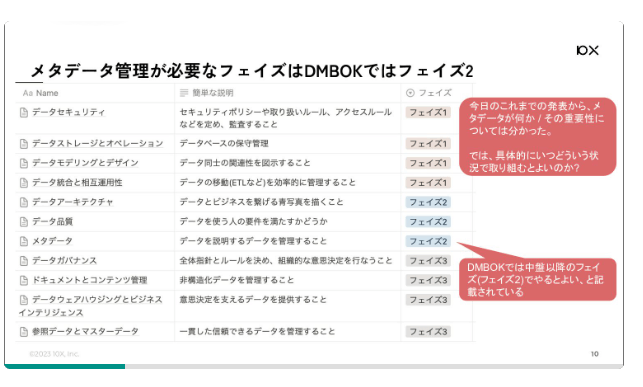643x387 pixels.
Task: Click the red callout 今日のこれまでの発表から
Action: tap(538, 137)
